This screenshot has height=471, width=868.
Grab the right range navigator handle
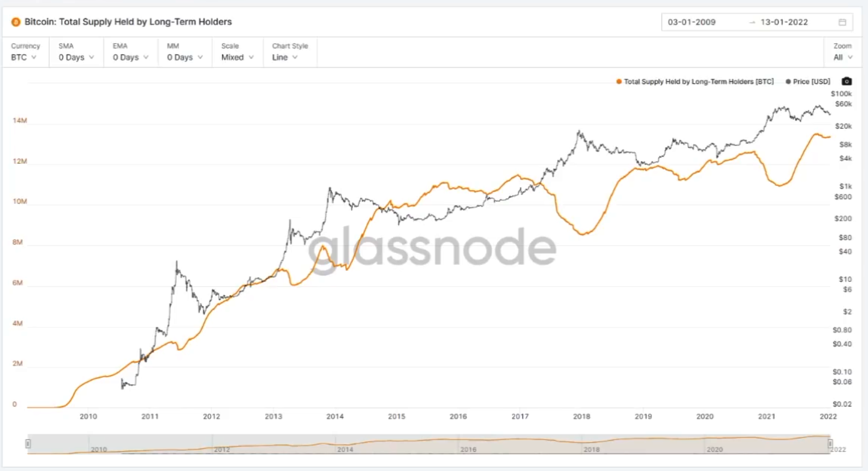click(x=830, y=443)
